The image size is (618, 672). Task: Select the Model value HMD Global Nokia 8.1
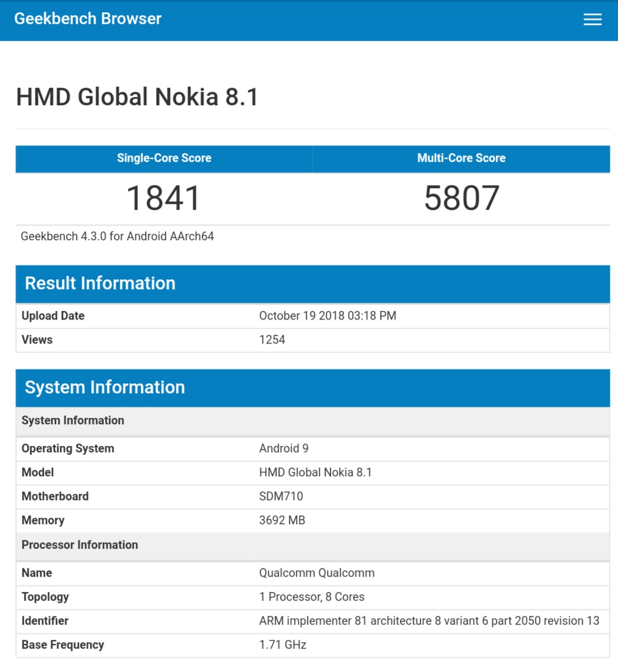click(315, 473)
